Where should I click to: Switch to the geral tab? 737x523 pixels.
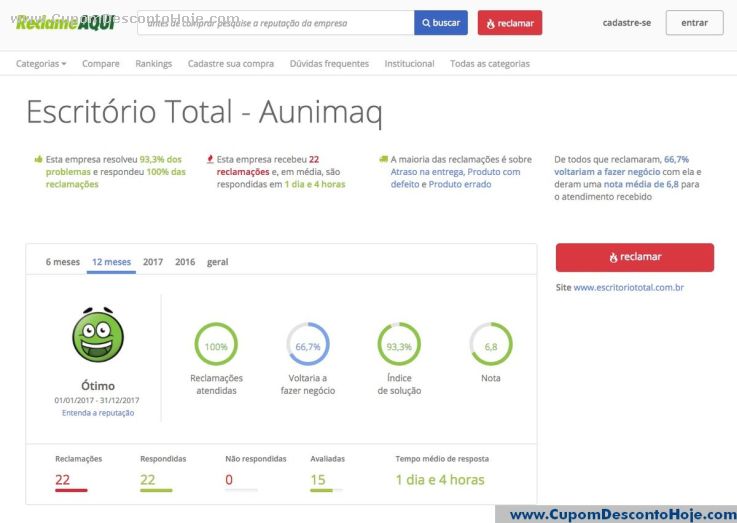[x=217, y=262]
